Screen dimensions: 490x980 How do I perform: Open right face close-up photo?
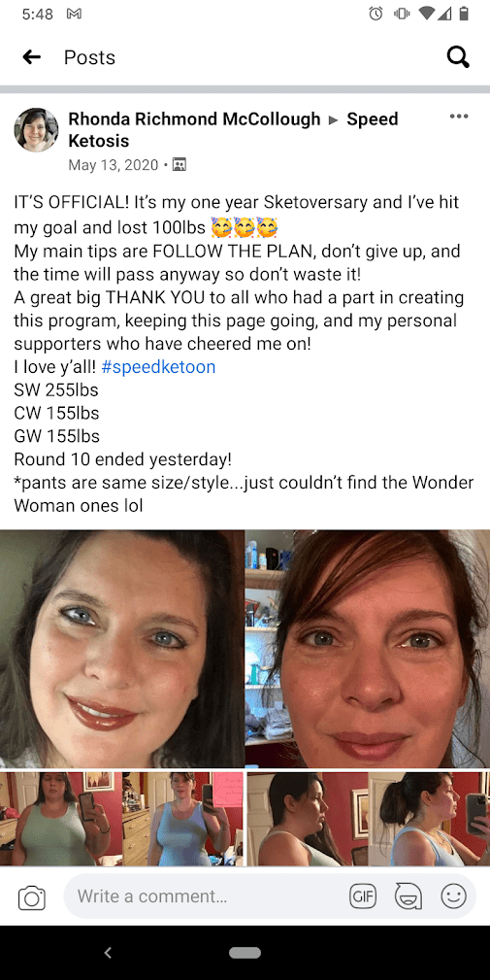pos(369,649)
